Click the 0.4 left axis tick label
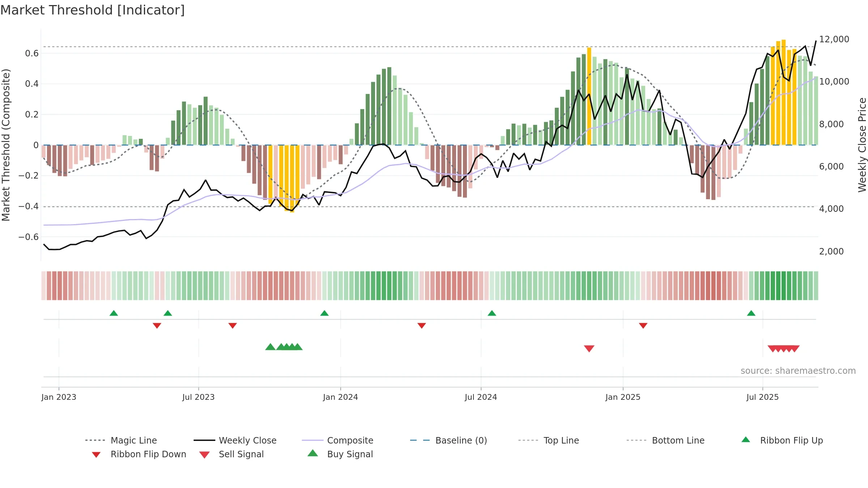 (32, 84)
